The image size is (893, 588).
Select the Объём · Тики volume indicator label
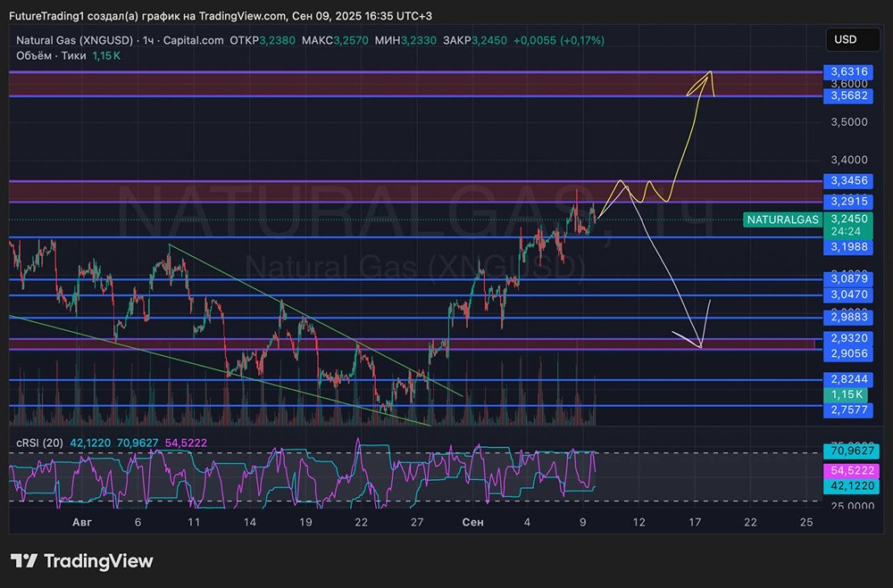coord(51,55)
